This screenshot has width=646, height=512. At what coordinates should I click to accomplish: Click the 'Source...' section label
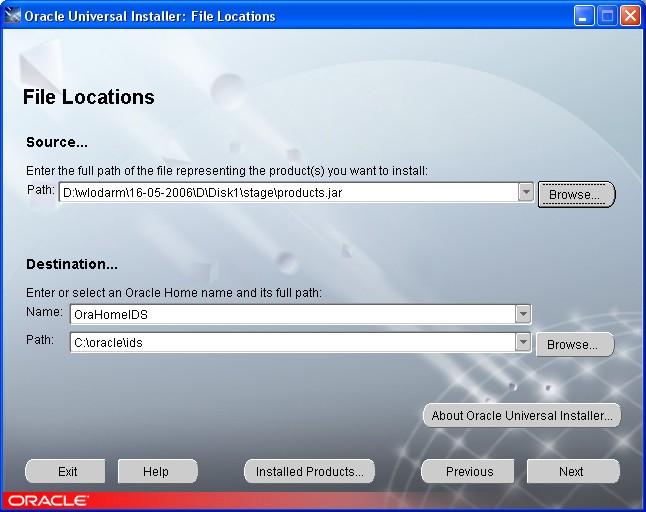click(57, 142)
